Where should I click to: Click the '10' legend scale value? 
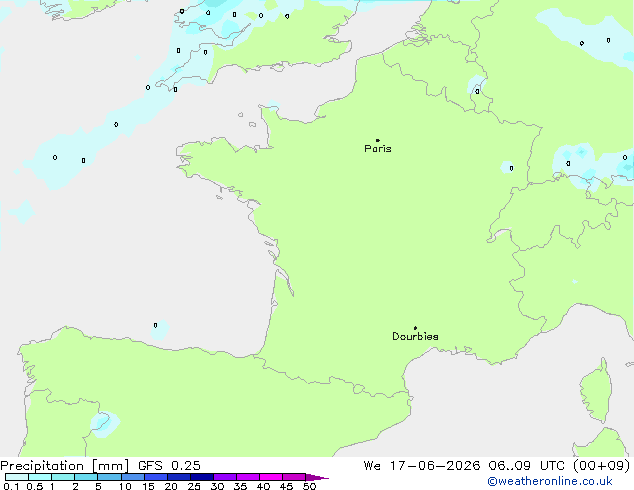[x=125, y=486]
